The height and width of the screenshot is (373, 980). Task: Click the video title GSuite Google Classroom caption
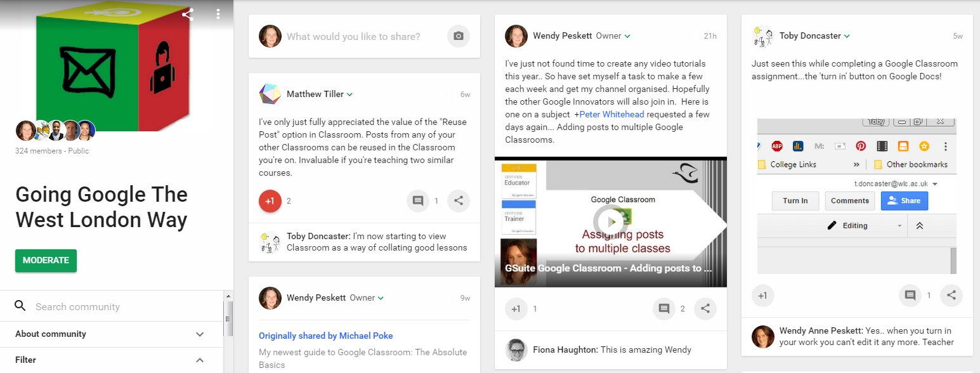tap(608, 268)
